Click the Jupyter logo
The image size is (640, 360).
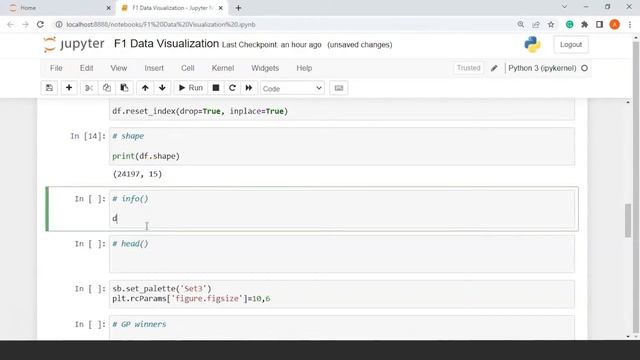[74, 44]
